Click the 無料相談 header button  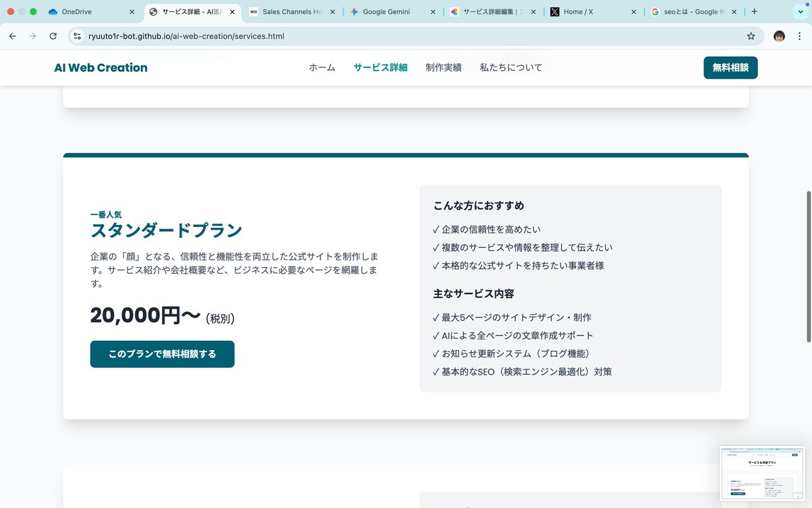(x=730, y=67)
